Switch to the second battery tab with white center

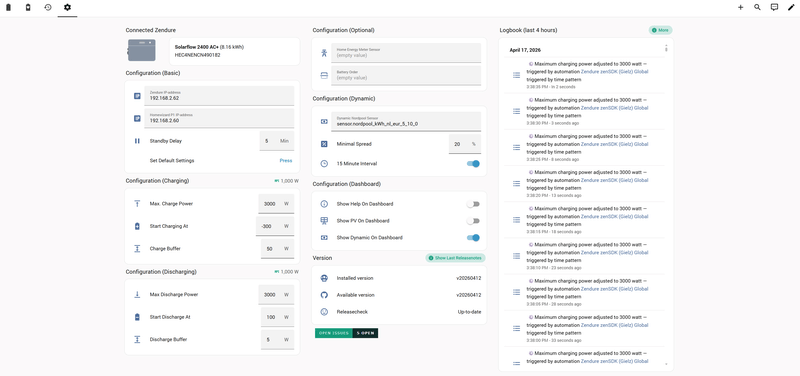(x=28, y=8)
